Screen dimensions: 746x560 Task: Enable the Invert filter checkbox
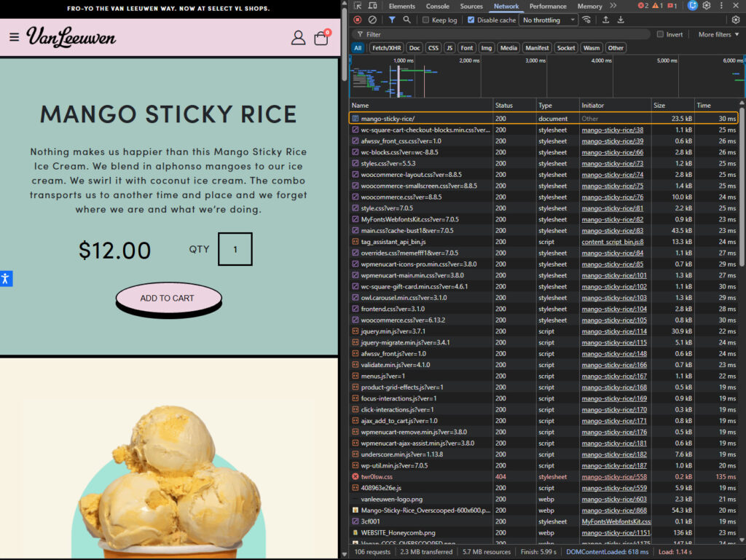coord(660,34)
